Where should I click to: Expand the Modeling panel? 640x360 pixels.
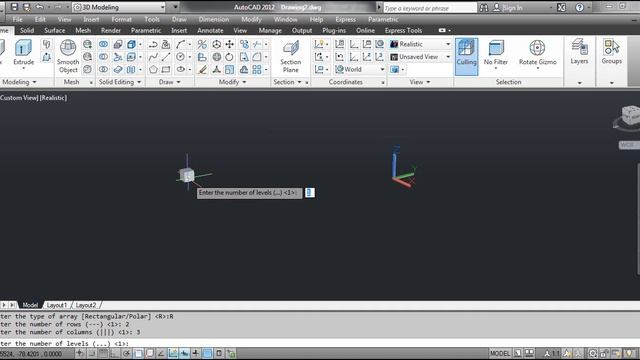point(19,82)
